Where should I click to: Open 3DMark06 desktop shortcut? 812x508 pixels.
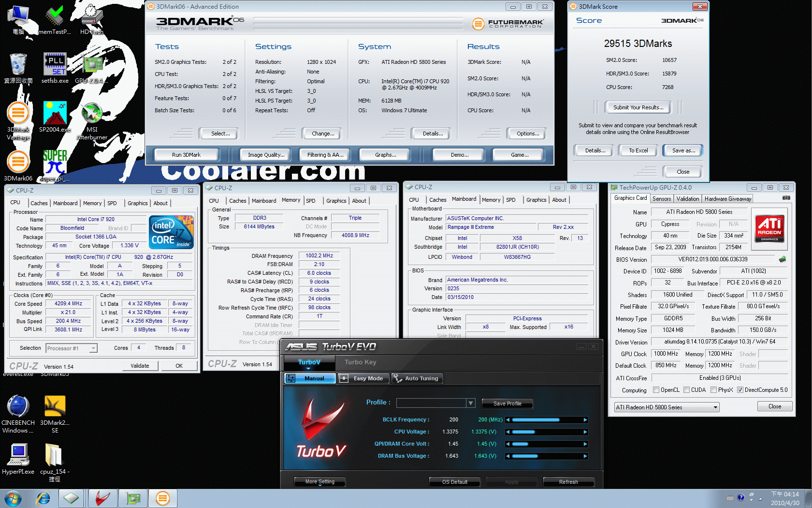(x=18, y=166)
